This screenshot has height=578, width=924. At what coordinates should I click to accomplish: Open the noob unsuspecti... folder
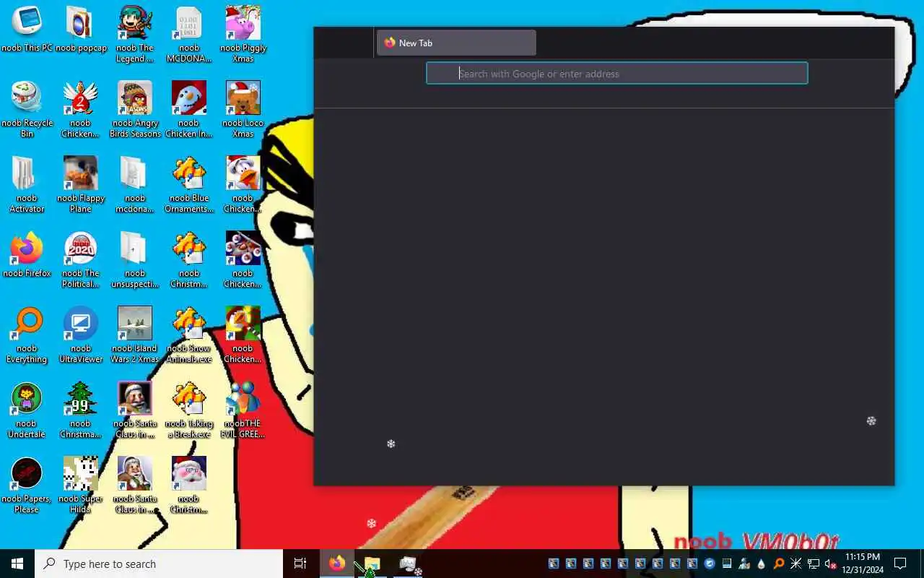[x=135, y=260]
